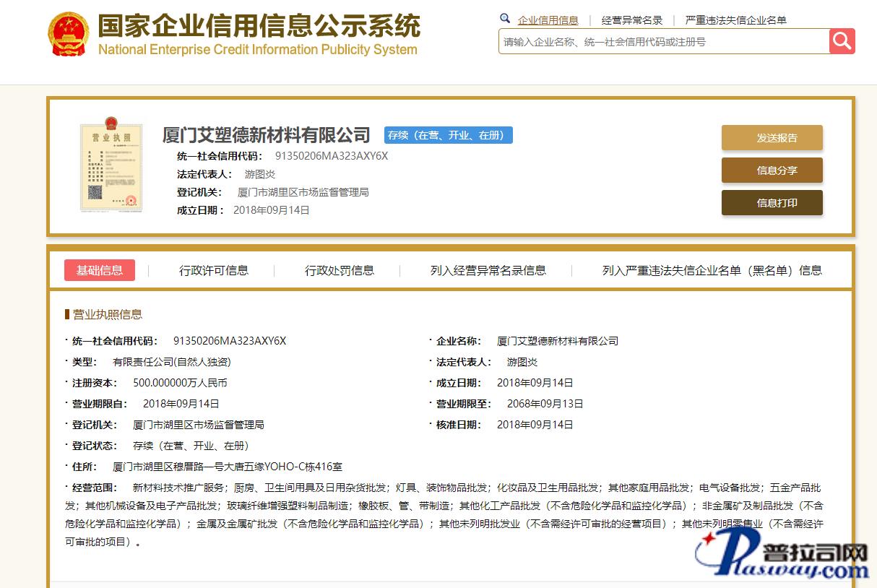Click the 存续（在营、开业、在册）status badge
The image size is (877, 588).
pyautogui.click(x=448, y=135)
